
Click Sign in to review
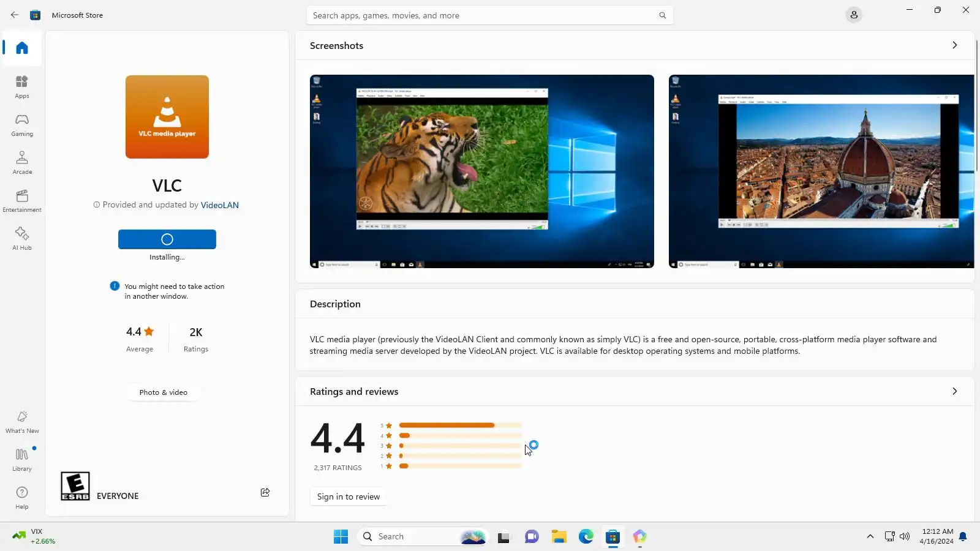pos(349,497)
